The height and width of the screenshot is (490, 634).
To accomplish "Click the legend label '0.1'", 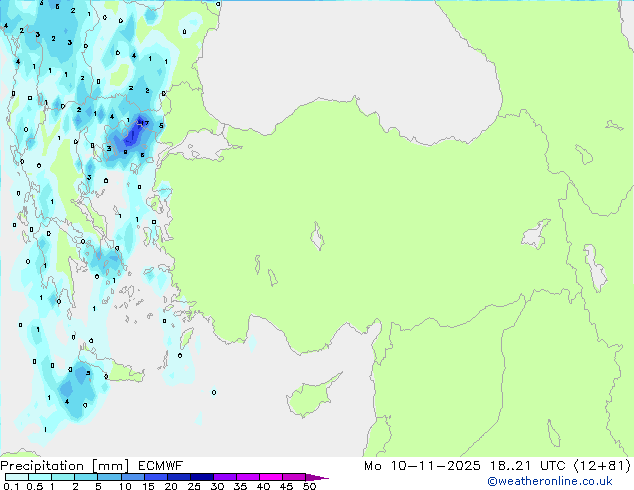I will click(x=11, y=486).
